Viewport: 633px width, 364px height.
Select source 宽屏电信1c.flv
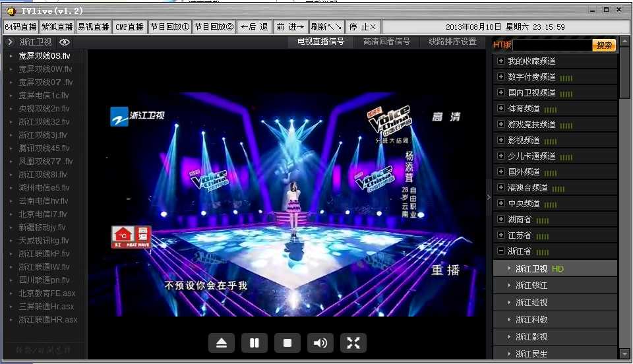pos(44,95)
